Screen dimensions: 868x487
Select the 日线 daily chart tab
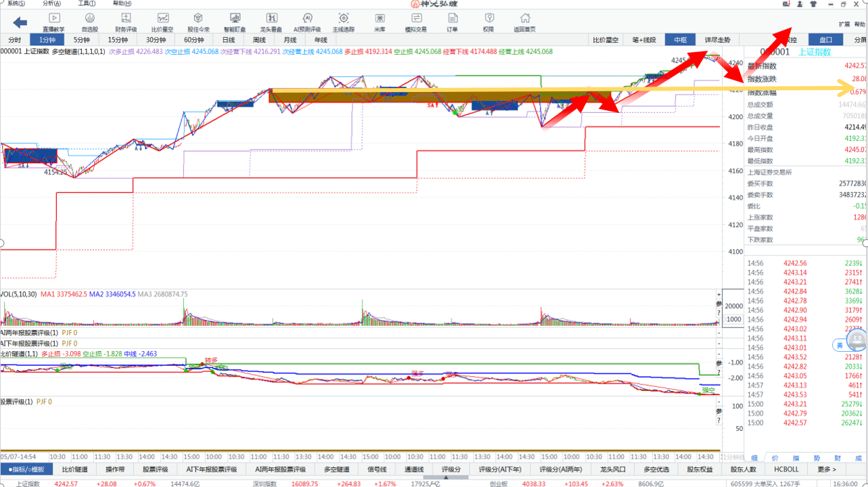pos(229,40)
